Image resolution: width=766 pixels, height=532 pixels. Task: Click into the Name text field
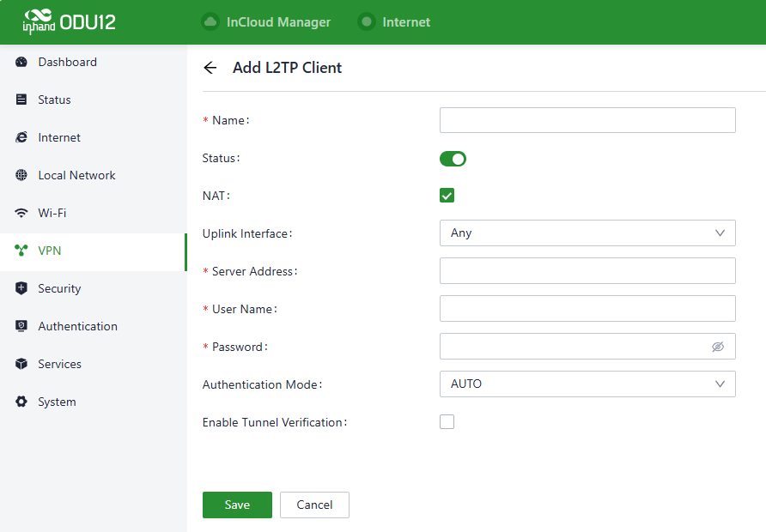click(587, 120)
